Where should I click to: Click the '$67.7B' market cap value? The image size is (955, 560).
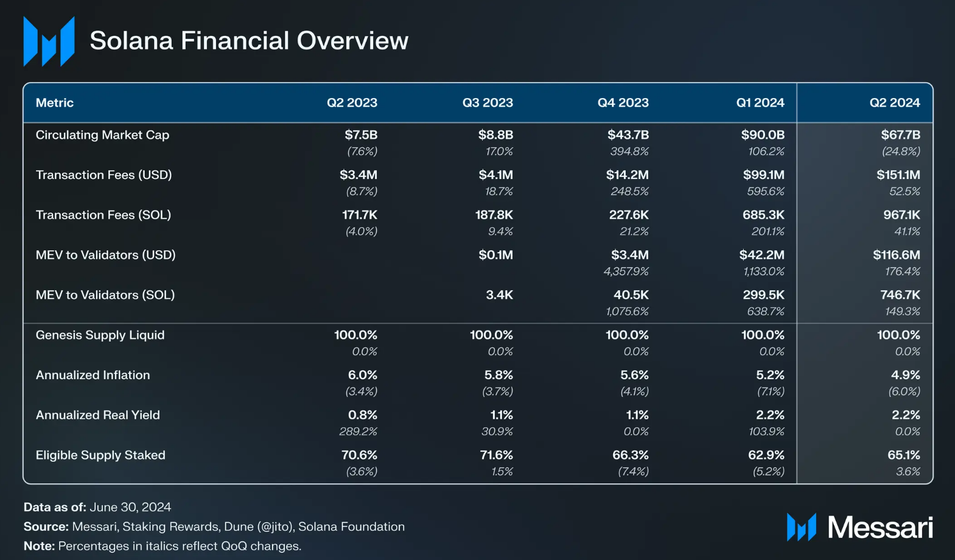coord(900,135)
